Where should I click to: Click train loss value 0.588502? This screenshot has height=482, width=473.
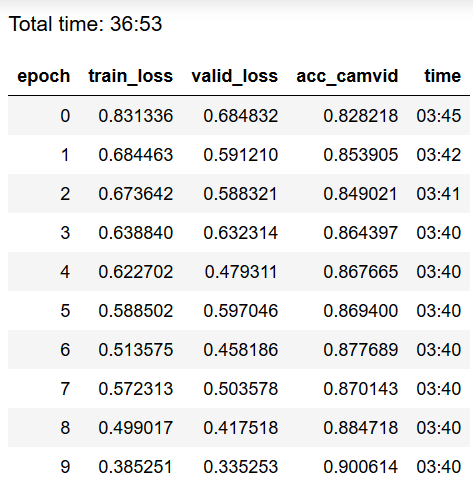point(136,311)
